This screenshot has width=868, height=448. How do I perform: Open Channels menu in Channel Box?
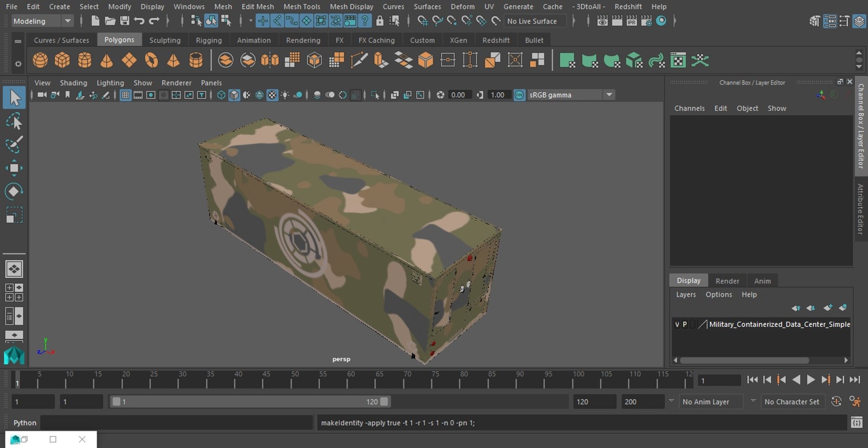(x=689, y=108)
